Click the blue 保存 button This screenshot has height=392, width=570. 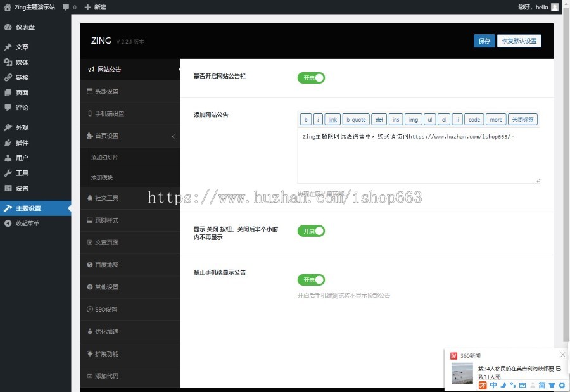tap(484, 41)
